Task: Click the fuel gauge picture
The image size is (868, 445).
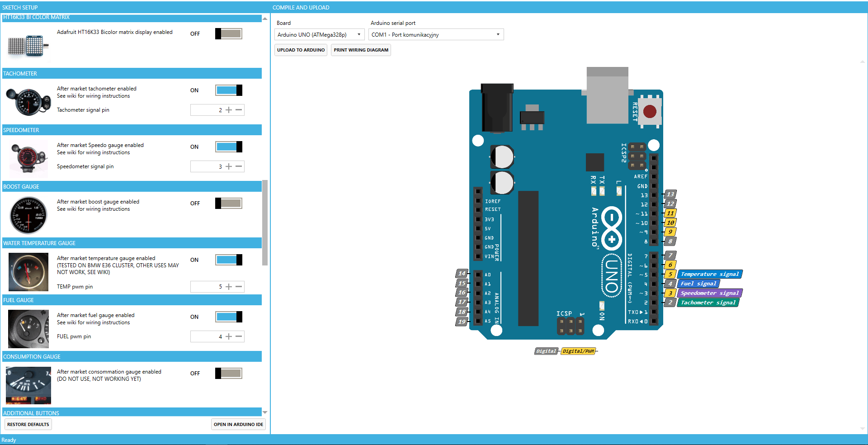Action: pyautogui.click(x=28, y=329)
